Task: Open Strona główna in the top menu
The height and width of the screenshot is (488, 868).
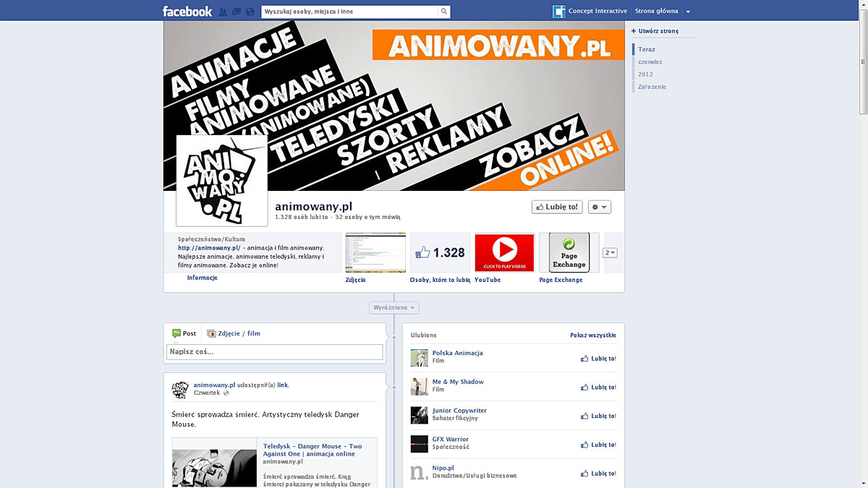Action: 655,11
